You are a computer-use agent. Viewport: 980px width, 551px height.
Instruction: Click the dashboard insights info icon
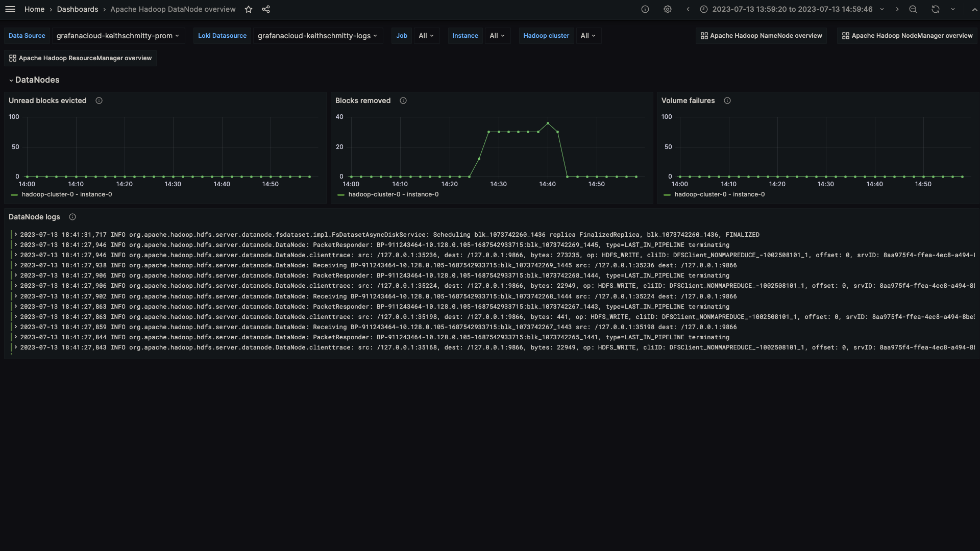coord(645,9)
